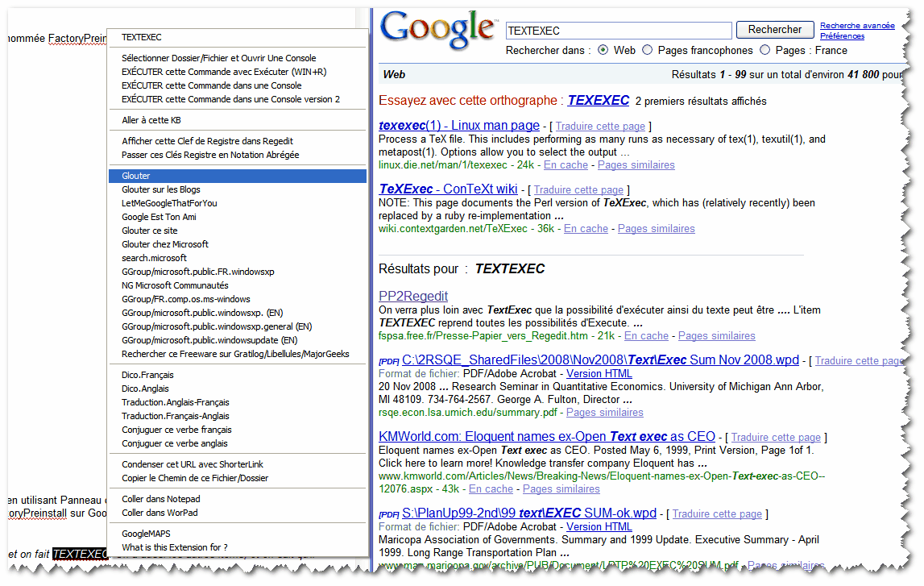Open Version HTML for the Nov 2008 PDF

tap(599, 374)
